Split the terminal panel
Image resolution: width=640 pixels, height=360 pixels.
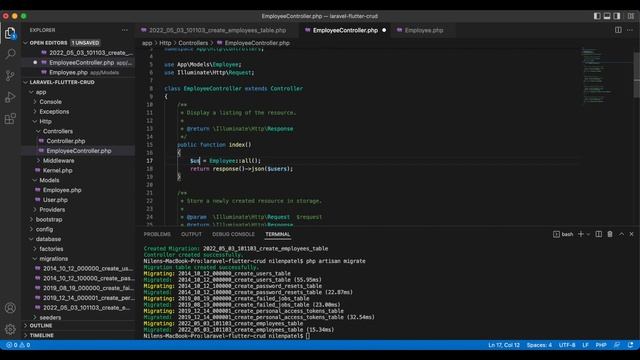(x=598, y=234)
